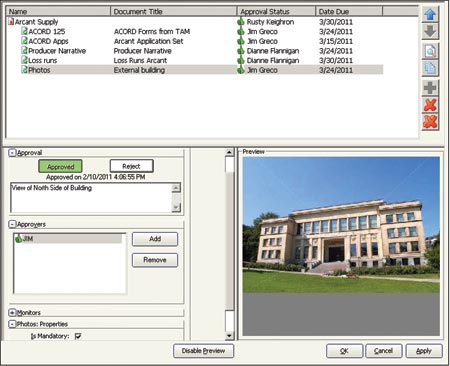Expand the Monitors section
The image size is (450, 366).
pyautogui.click(x=12, y=313)
